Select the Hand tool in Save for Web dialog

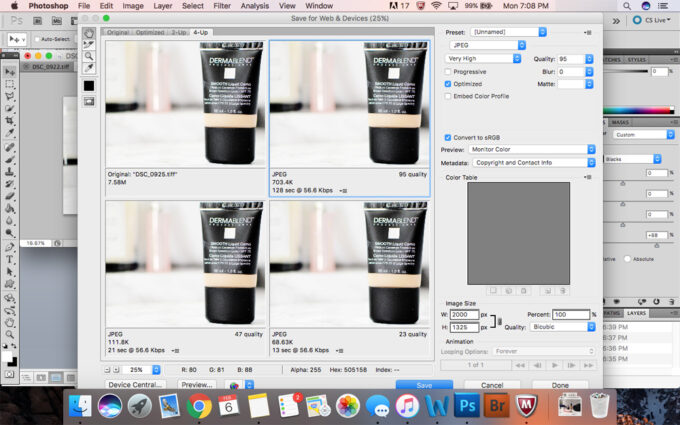tap(89, 33)
